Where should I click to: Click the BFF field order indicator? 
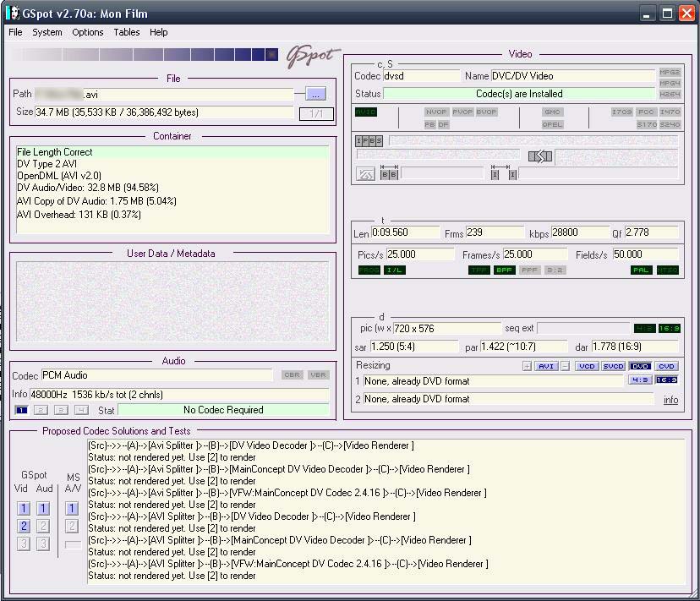[504, 270]
